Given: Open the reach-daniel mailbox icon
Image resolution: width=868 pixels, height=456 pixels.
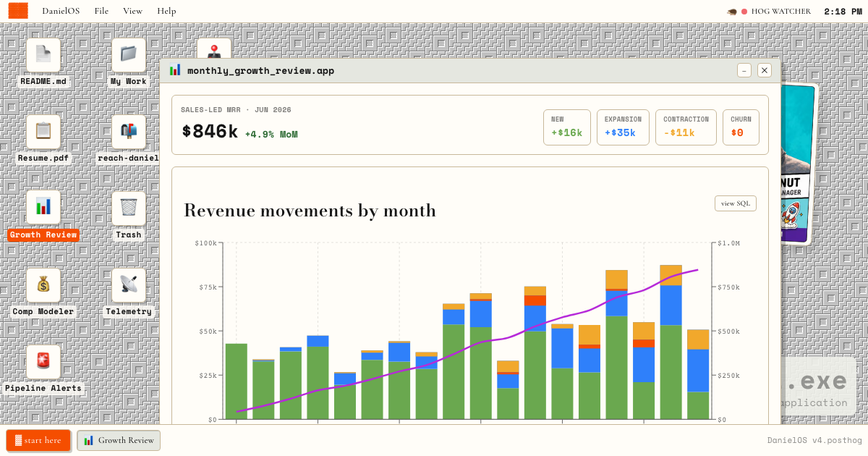Looking at the screenshot, I should click(x=129, y=132).
